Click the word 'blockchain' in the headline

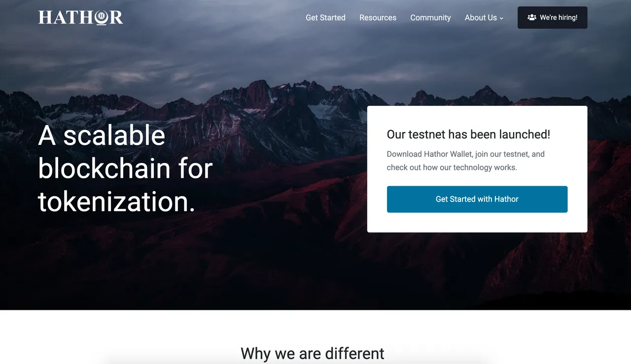(104, 168)
